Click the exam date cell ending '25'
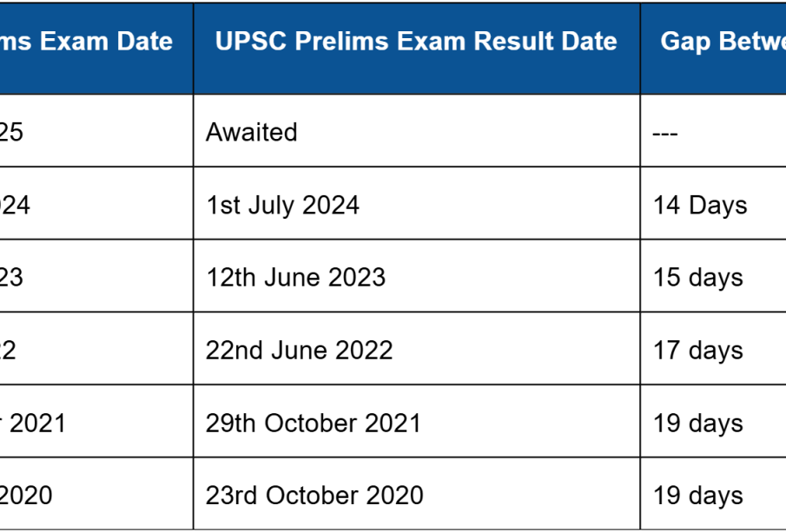The image size is (786, 532). click(x=96, y=131)
